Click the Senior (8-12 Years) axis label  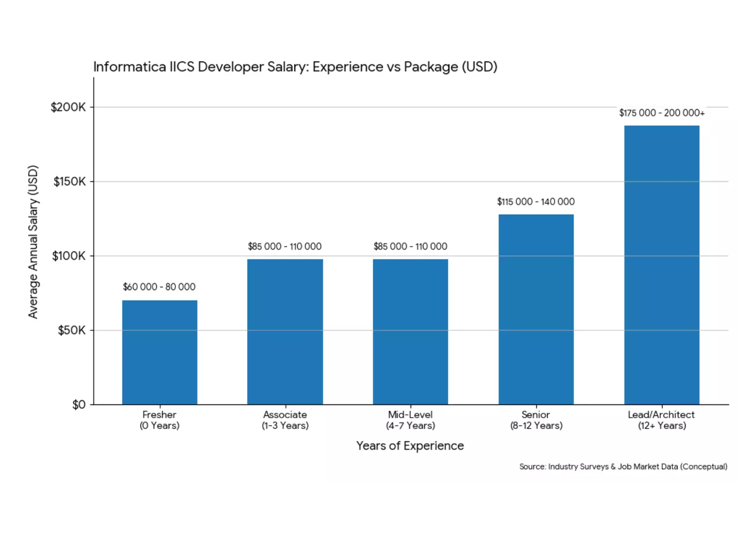(x=536, y=420)
